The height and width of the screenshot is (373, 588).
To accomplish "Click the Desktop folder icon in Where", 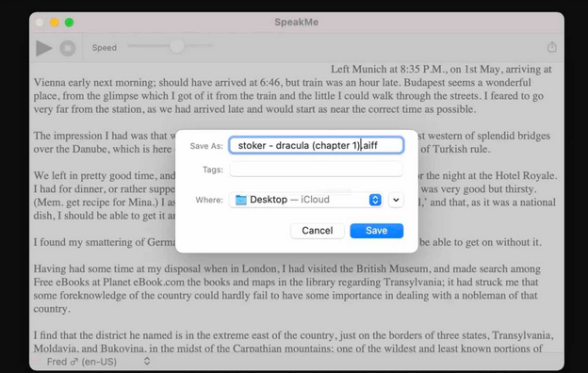I will pos(240,200).
